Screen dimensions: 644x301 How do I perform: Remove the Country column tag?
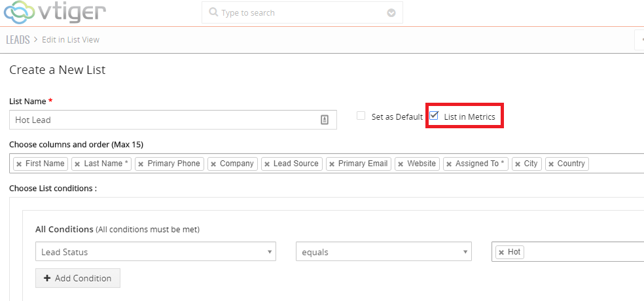[551, 164]
